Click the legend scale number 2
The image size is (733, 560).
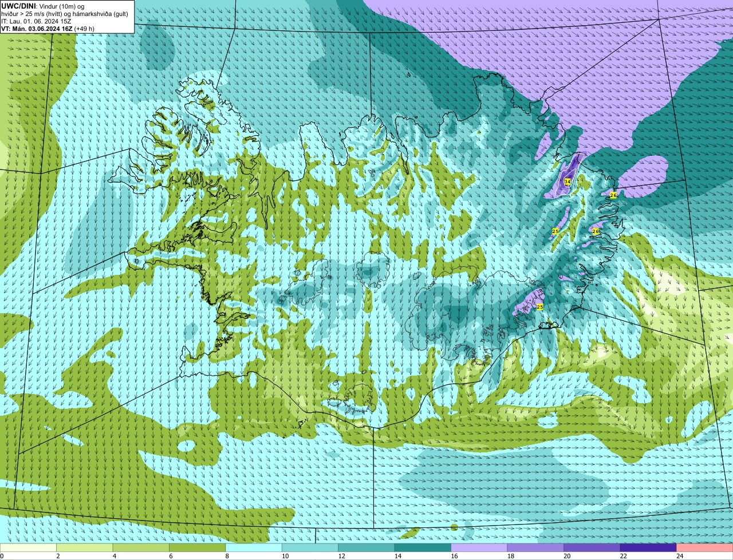pyautogui.click(x=58, y=556)
